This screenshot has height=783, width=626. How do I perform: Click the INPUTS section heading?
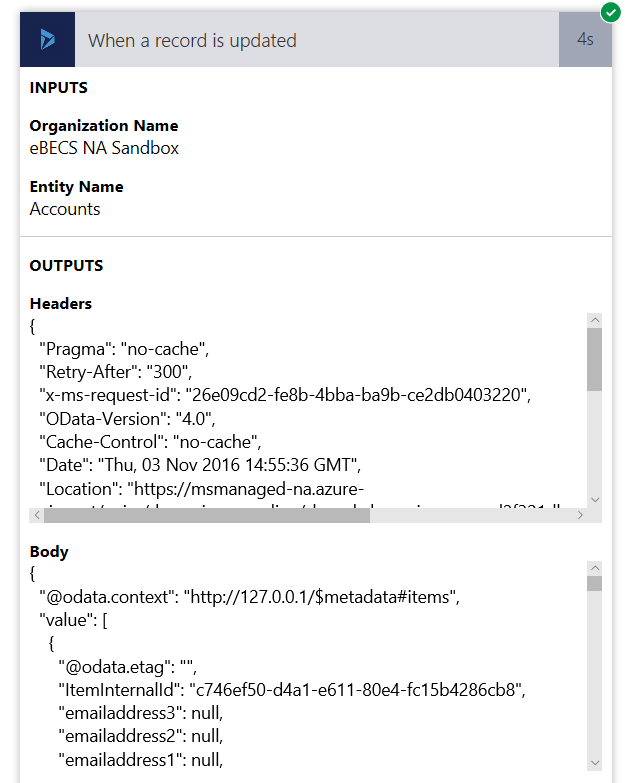58,88
